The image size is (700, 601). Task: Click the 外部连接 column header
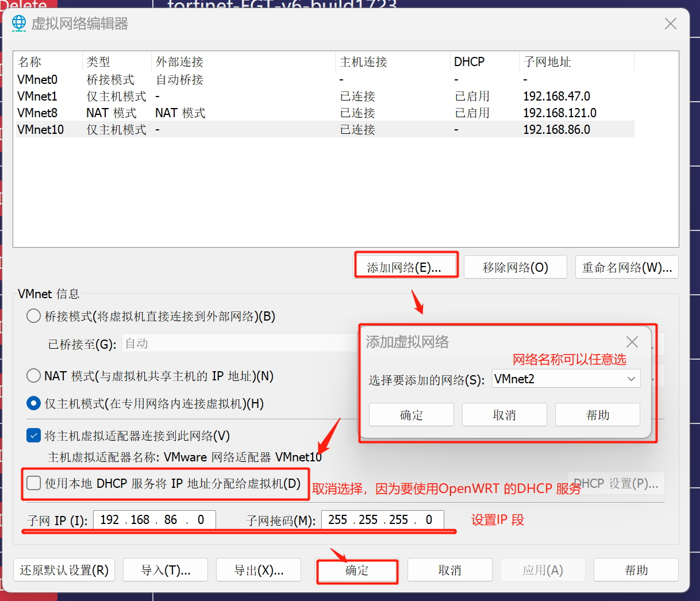click(244, 61)
